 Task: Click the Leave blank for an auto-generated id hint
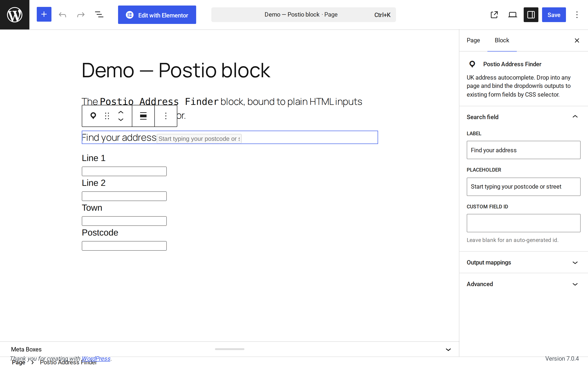[512, 240]
